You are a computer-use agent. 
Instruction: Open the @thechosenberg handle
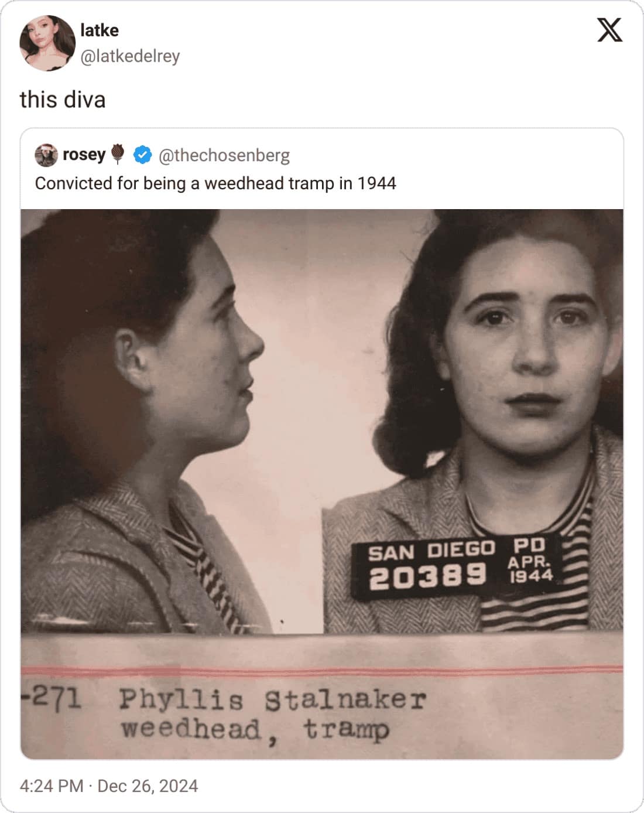(x=224, y=155)
